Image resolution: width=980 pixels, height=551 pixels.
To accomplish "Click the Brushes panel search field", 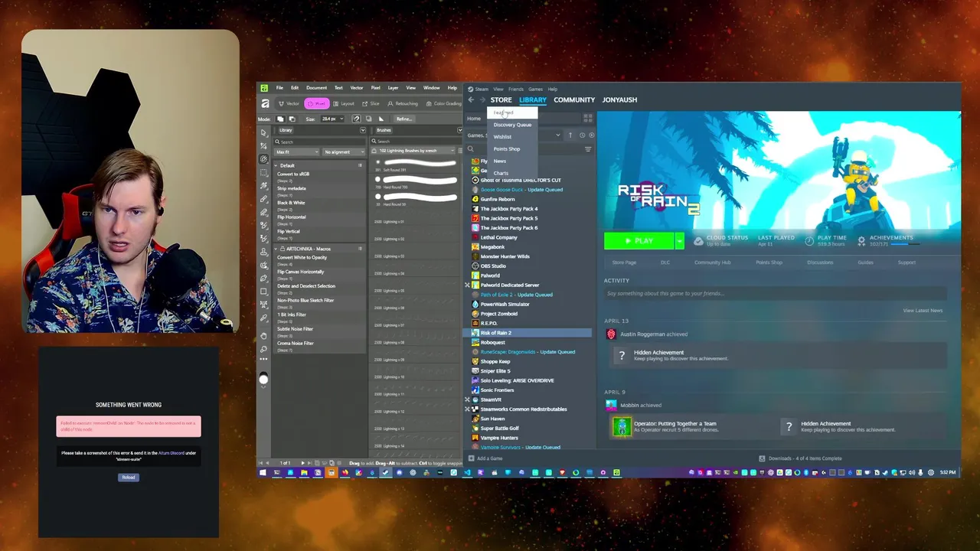I will pos(416,141).
